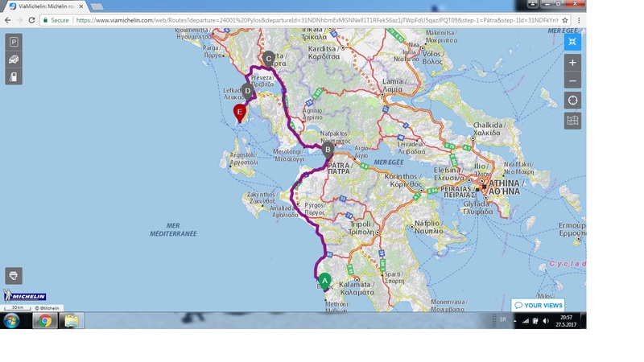Open a new browser tab
The width and height of the screenshot is (644, 362).
tap(97, 6)
